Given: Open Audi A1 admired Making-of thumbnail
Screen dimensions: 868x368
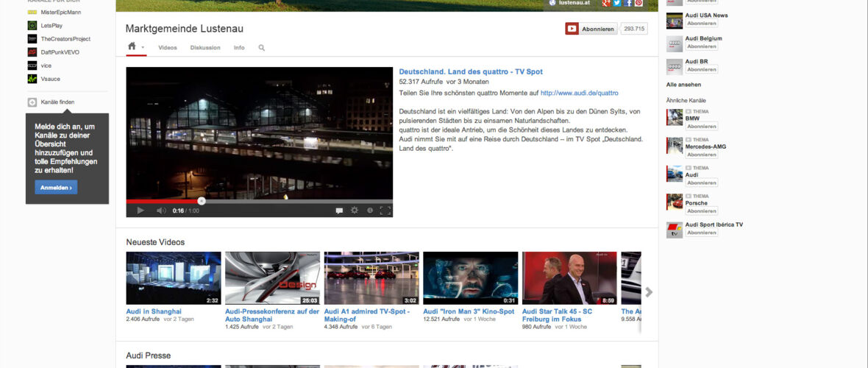Looking at the screenshot, I should pos(371,278).
